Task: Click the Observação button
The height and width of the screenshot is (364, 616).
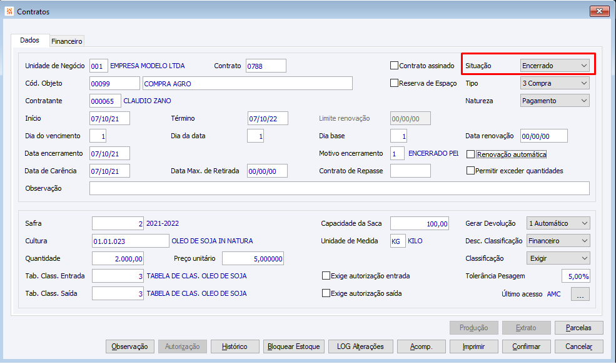Action: pos(129,346)
